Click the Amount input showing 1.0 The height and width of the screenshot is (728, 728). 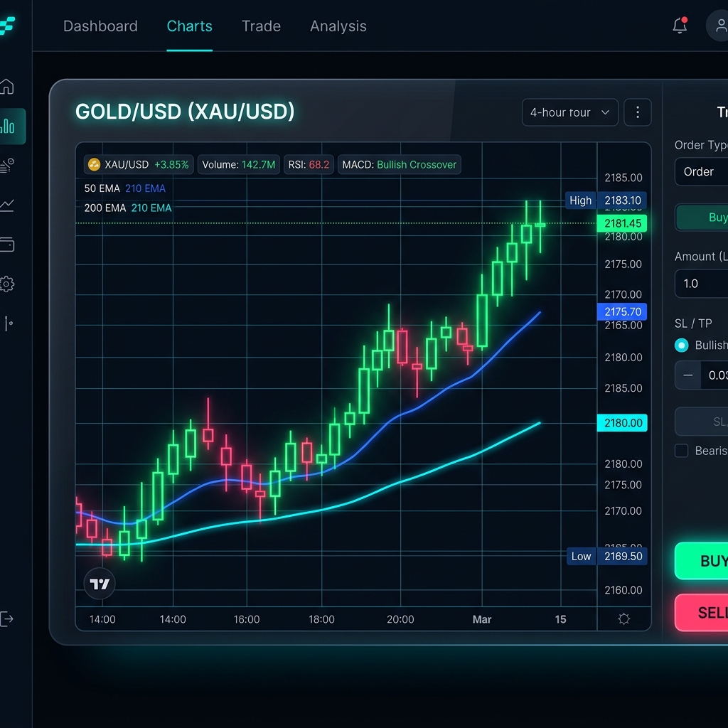701,284
